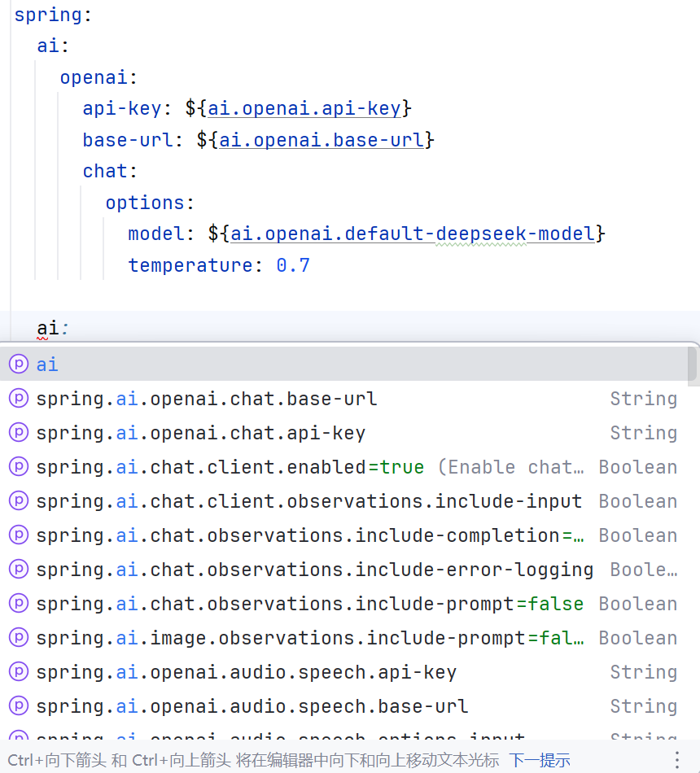Click the property icon for spring.ai.openai.chat.api-key
The width and height of the screenshot is (700, 773).
[19, 432]
